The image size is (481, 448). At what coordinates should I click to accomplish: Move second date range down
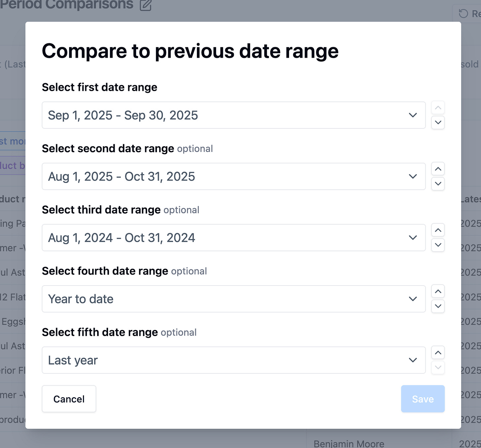pyautogui.click(x=438, y=184)
